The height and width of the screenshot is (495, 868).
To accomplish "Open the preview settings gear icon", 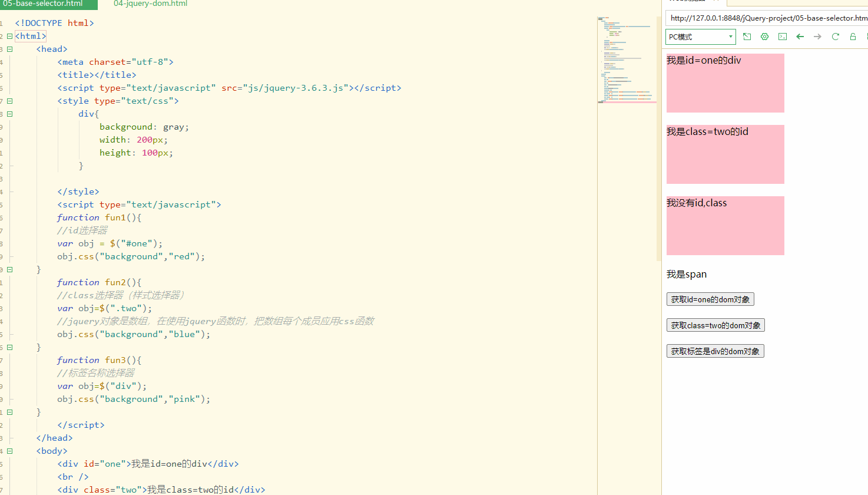I will click(x=764, y=37).
